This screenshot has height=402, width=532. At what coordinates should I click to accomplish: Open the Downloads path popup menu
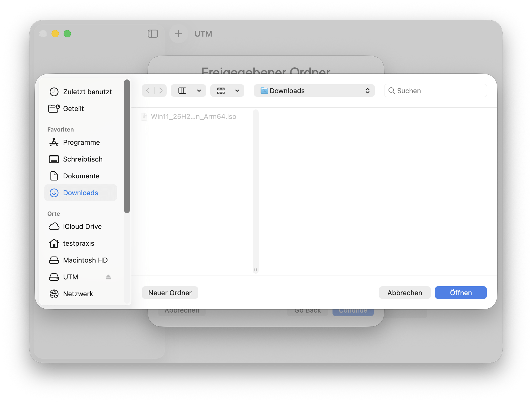coord(314,91)
